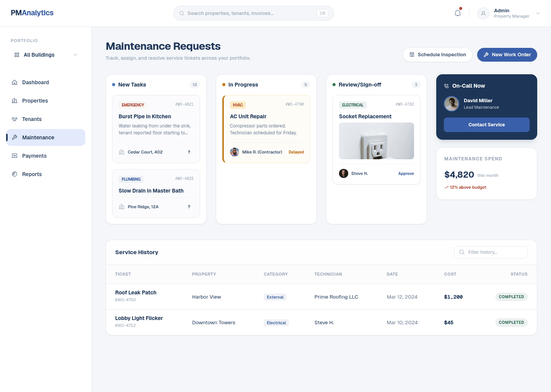Click the Delayed status label
This screenshot has width=551, height=392.
(x=296, y=152)
